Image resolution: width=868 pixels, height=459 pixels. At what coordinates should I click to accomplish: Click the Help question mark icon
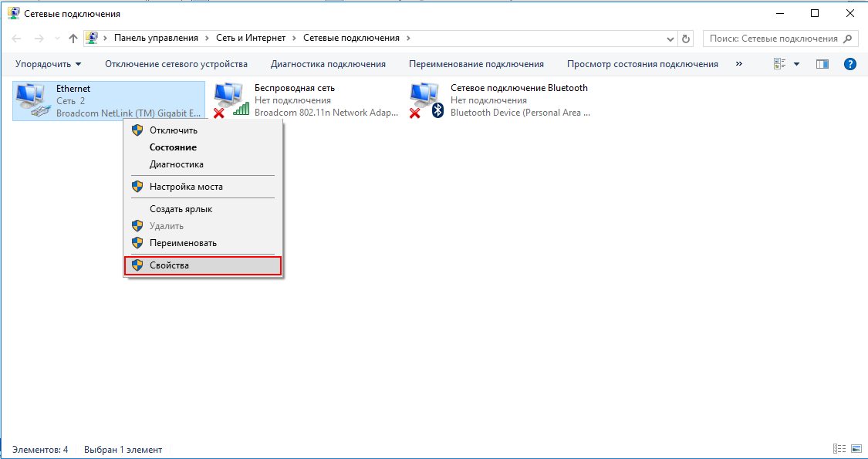tap(849, 64)
